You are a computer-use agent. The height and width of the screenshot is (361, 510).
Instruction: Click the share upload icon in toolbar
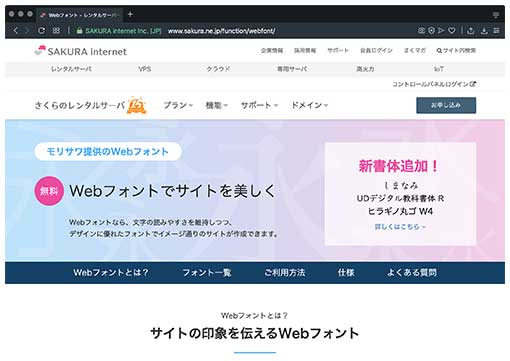(x=471, y=31)
